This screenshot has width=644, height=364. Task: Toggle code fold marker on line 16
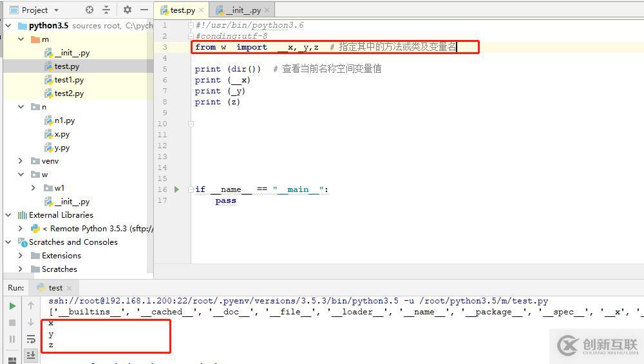click(191, 189)
